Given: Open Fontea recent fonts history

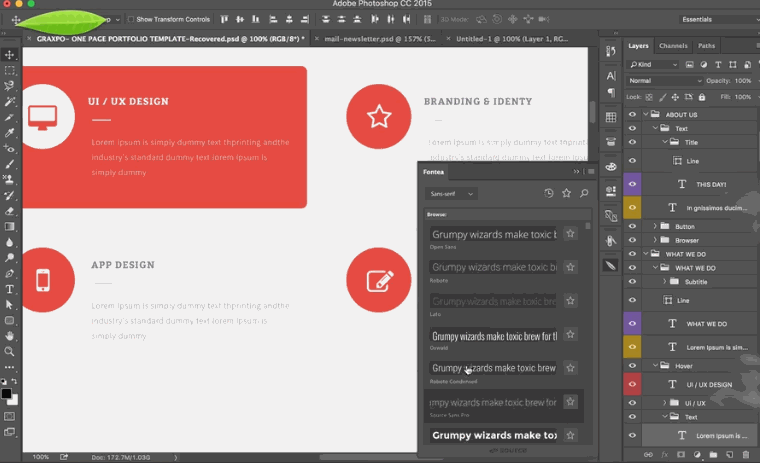Looking at the screenshot, I should point(549,193).
